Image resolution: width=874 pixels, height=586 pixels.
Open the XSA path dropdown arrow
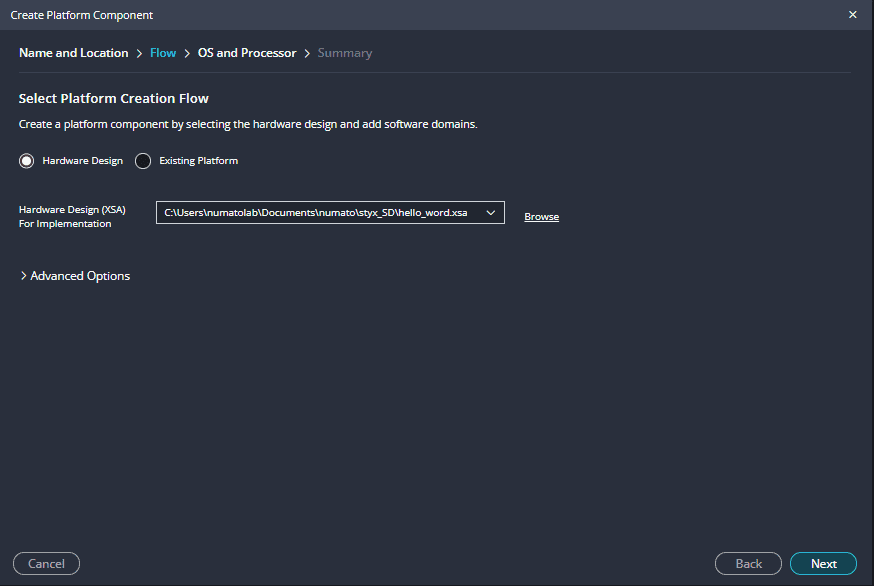pos(490,213)
